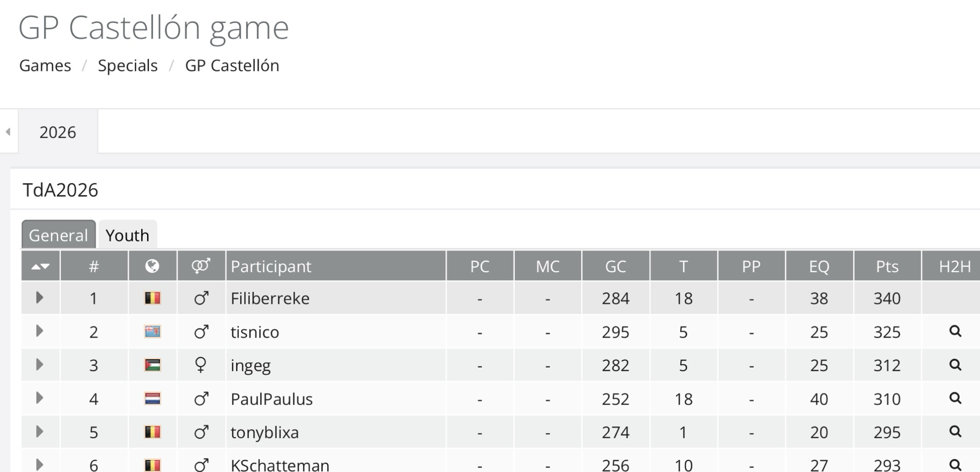Sort table by Pts column
The width and height of the screenshot is (980, 472).
(x=887, y=266)
